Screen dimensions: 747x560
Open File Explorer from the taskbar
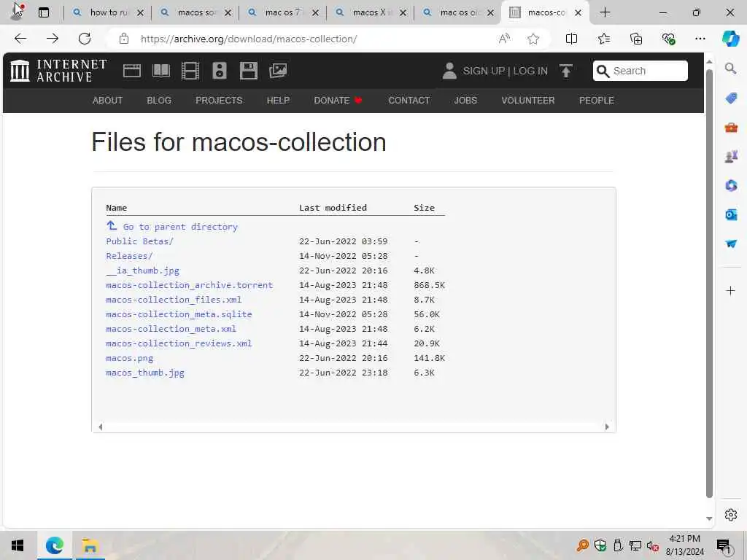(89, 545)
